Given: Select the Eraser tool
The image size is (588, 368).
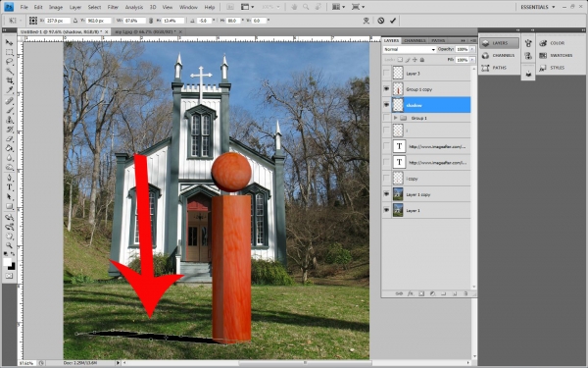Looking at the screenshot, I should coord(9,139).
